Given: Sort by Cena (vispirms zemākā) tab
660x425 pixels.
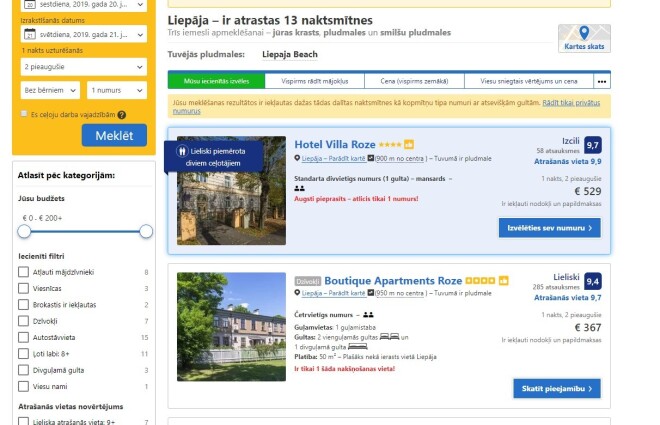Looking at the screenshot, I should click(x=414, y=81).
